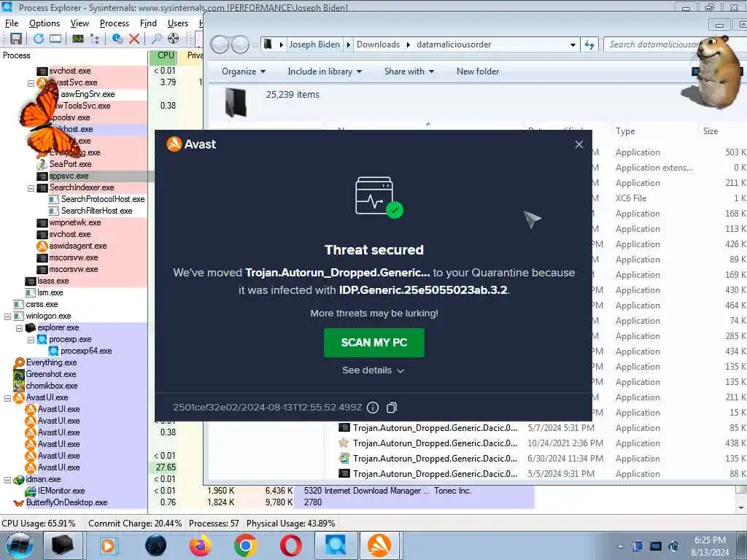Click the Save icon in Process Explorer toolbar

(x=16, y=39)
